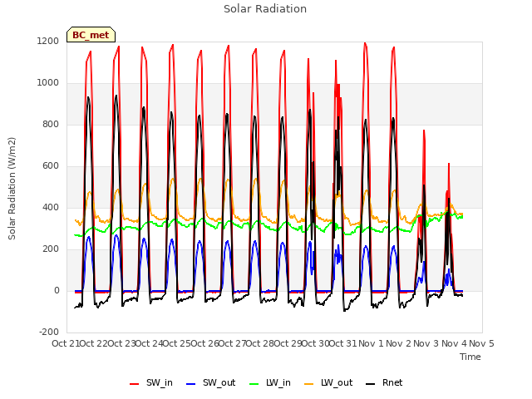The image size is (532, 399).
Task: Toggle LW_out series in the legend
Action: 328,382
